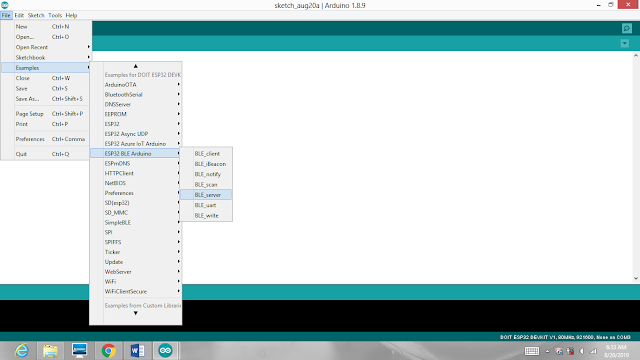
Task: Select the Arduino IDE taskbar icon
Action: click(165, 351)
